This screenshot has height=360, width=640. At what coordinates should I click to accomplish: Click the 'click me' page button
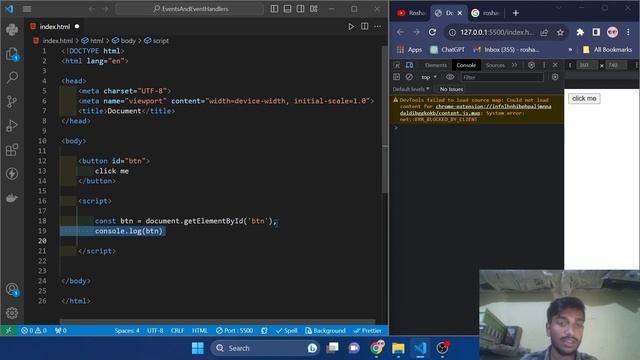584,98
